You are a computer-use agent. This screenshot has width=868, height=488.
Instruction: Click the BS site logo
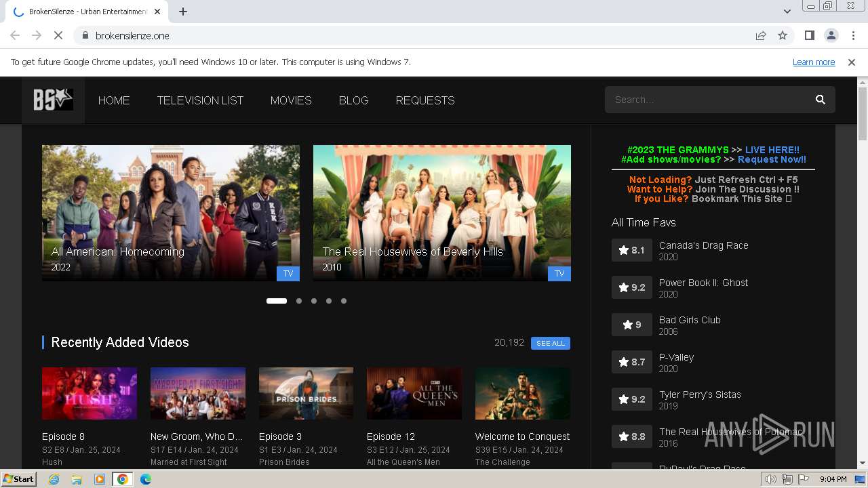click(53, 100)
